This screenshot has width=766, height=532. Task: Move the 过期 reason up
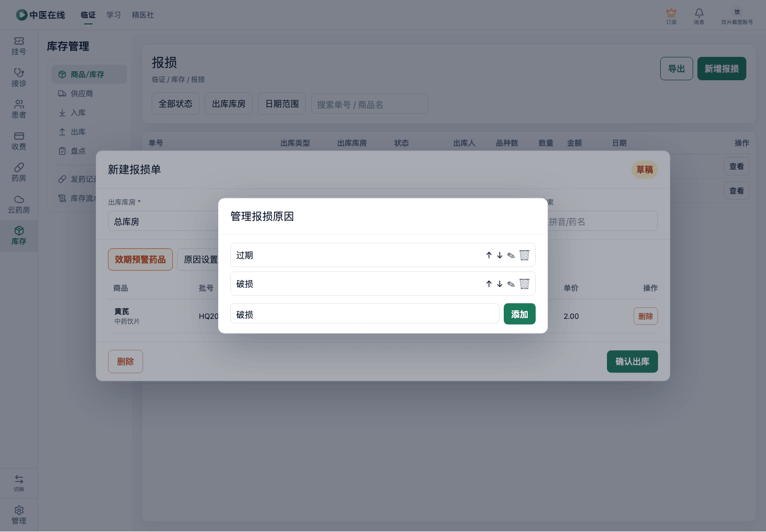489,255
